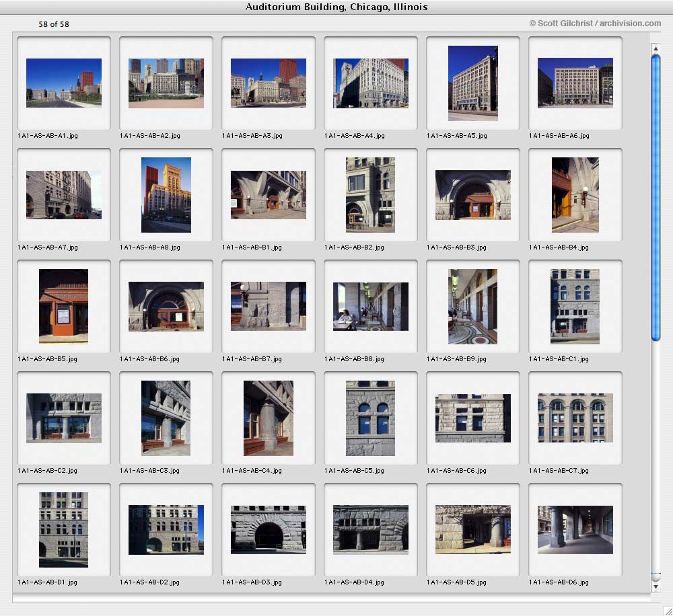
Task: Click the scrollbar up arrow
Action: coord(656,48)
